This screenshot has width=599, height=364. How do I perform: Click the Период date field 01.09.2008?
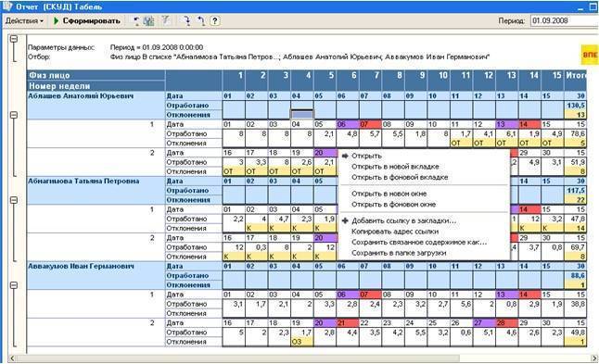coord(564,20)
